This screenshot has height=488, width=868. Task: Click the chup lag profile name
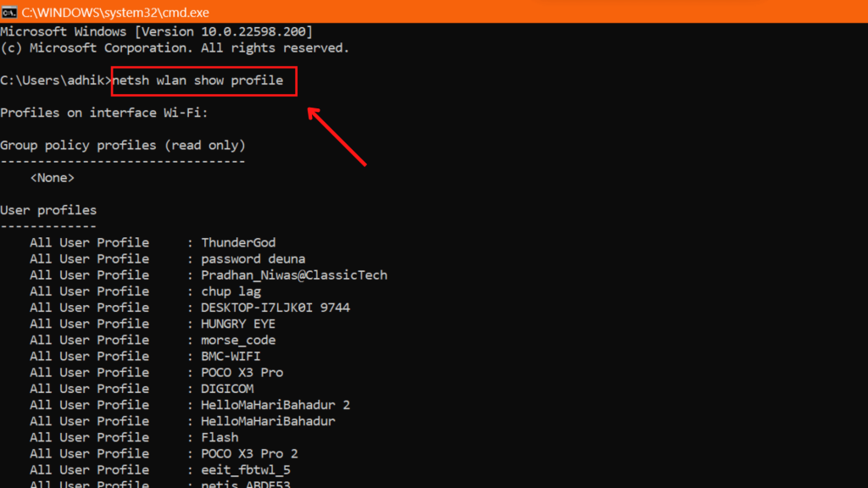pos(231,291)
